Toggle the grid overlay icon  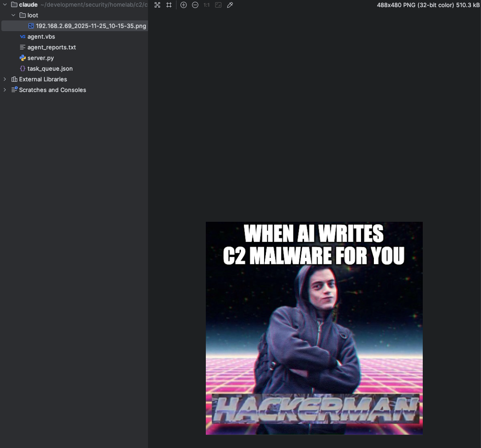pos(169,5)
